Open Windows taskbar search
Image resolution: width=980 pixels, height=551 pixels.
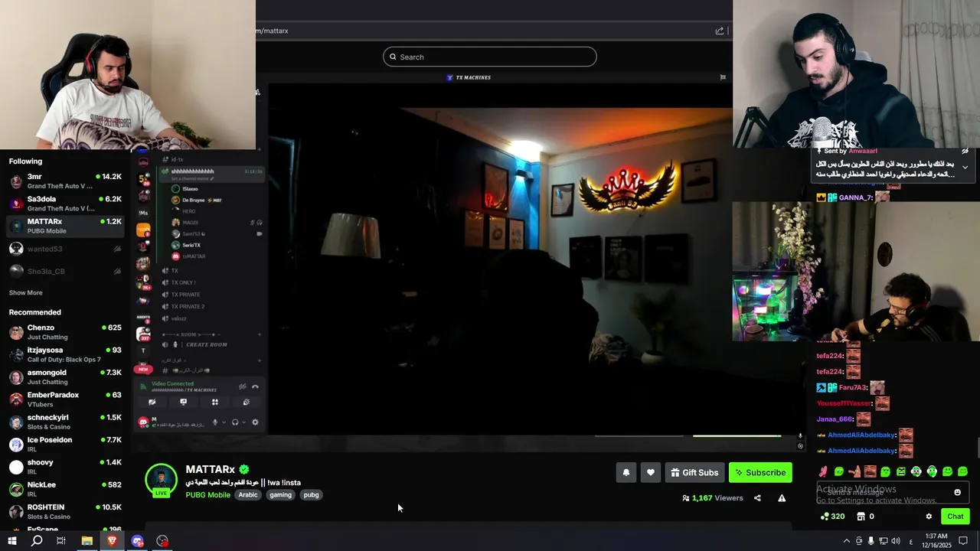coord(37,541)
